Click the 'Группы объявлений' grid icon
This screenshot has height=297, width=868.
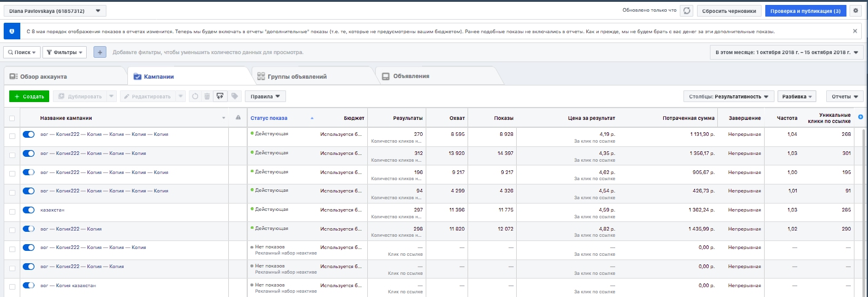262,77
